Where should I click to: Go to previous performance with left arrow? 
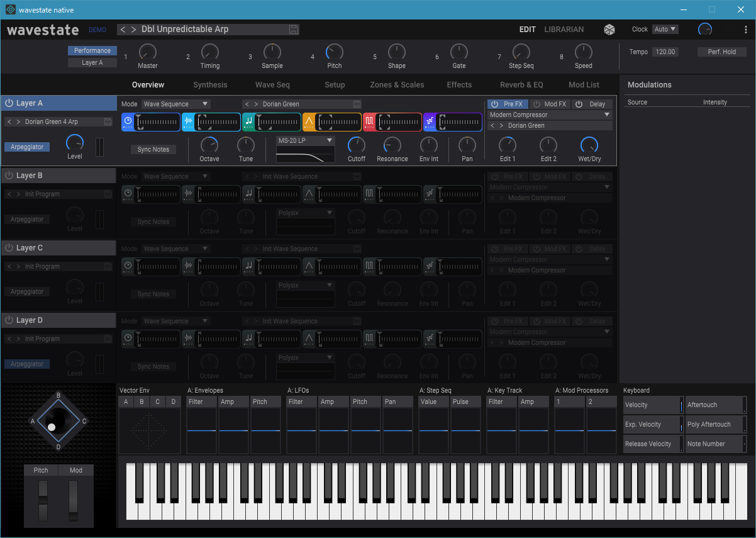123,30
